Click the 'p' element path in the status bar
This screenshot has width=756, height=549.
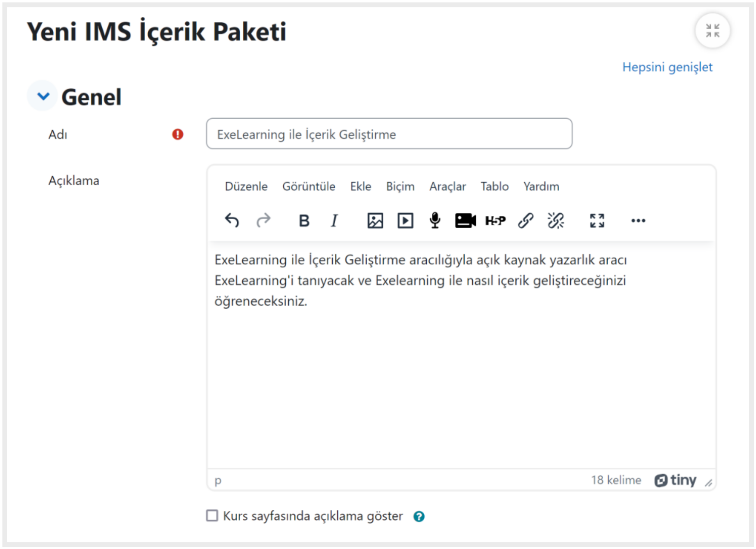[x=218, y=481]
